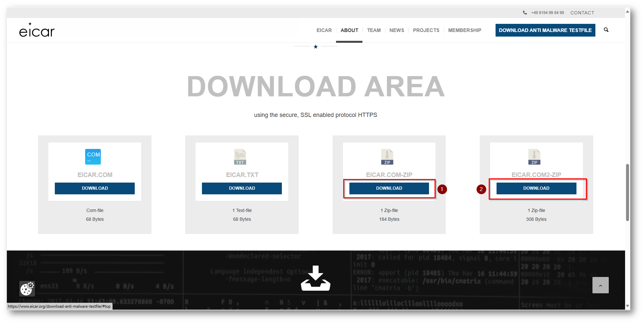
Task: Click the EICAR.TXT title text
Action: point(242,175)
